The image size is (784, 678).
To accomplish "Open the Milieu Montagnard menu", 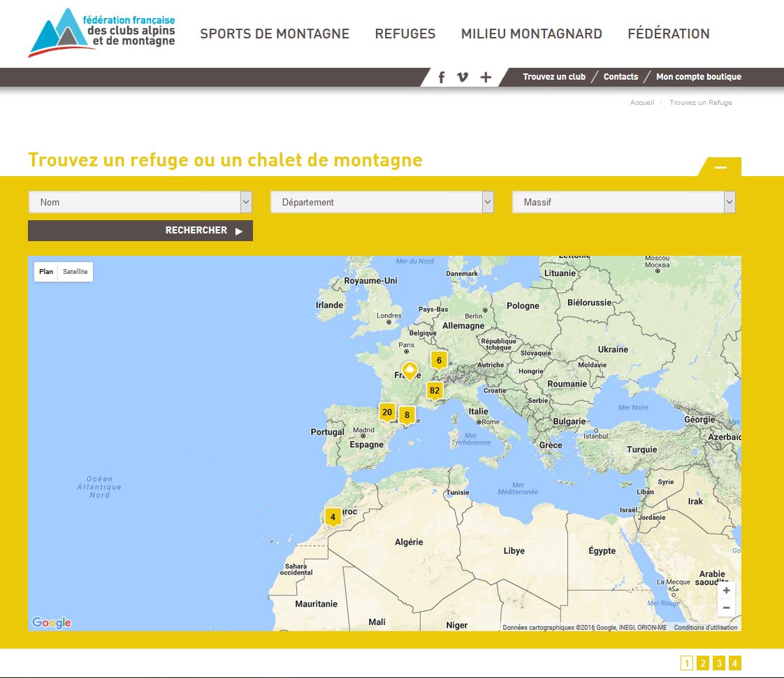I will [x=532, y=34].
